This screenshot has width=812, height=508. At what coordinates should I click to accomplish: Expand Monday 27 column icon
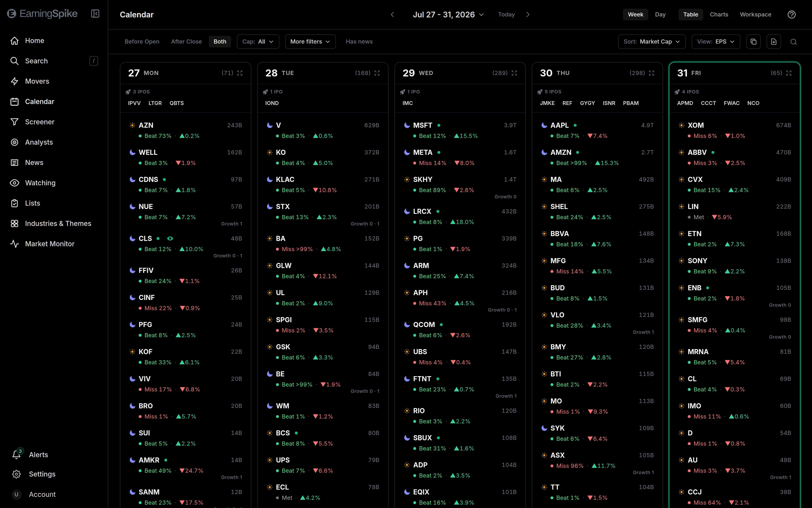pos(239,73)
